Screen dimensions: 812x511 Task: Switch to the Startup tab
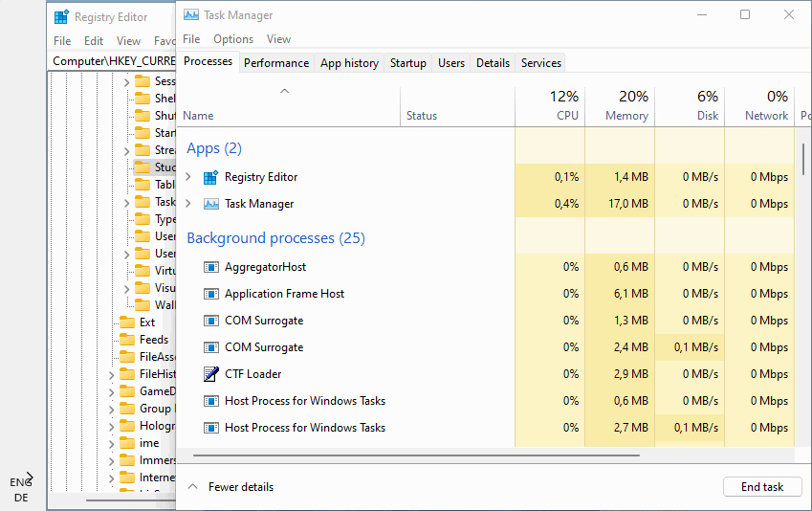(408, 63)
